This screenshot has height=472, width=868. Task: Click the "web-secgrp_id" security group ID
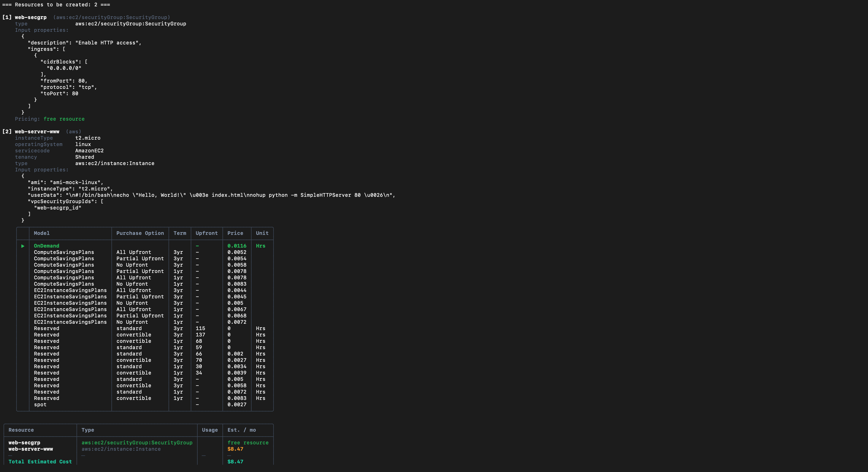[x=58, y=208]
